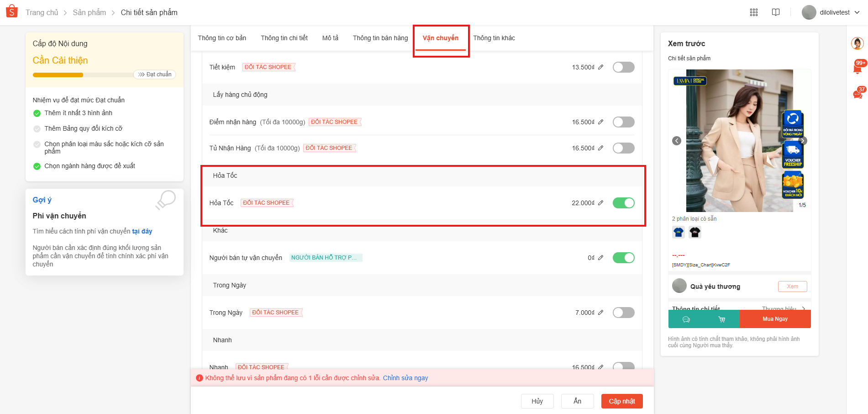This screenshot has width=868, height=414.
Task: Edit Hỏa Tốc 22.000₫ fee pencil
Action: pos(601,203)
